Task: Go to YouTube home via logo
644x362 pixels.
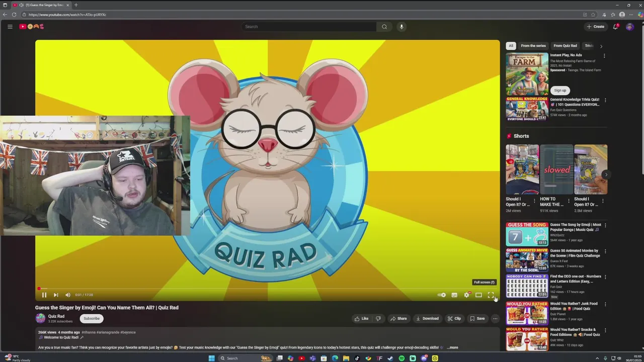Action: 32,27
